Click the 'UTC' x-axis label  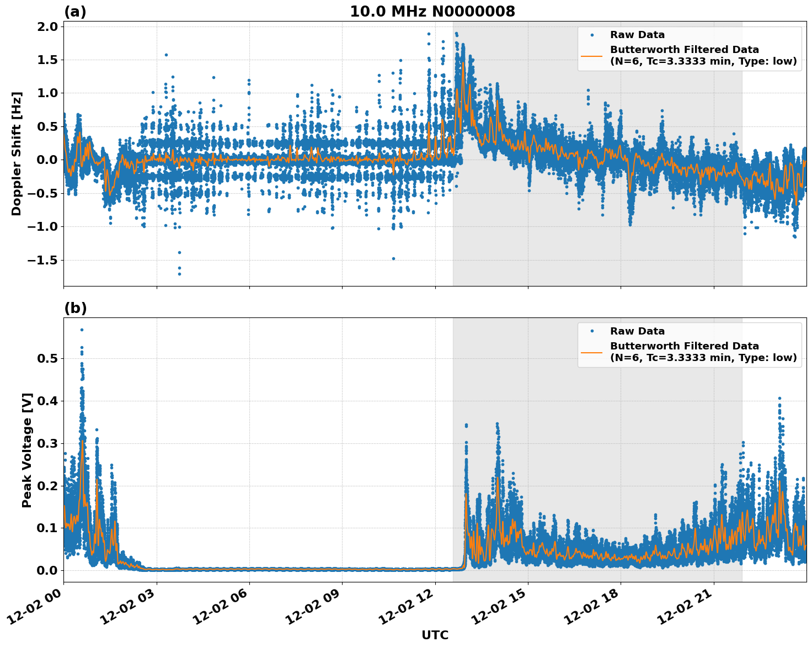(x=435, y=635)
